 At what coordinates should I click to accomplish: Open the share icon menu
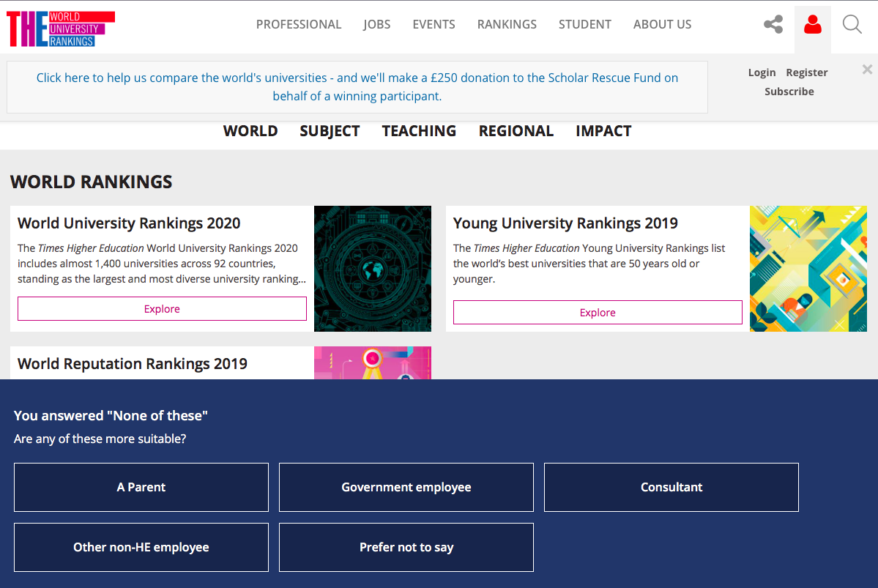pyautogui.click(x=773, y=24)
